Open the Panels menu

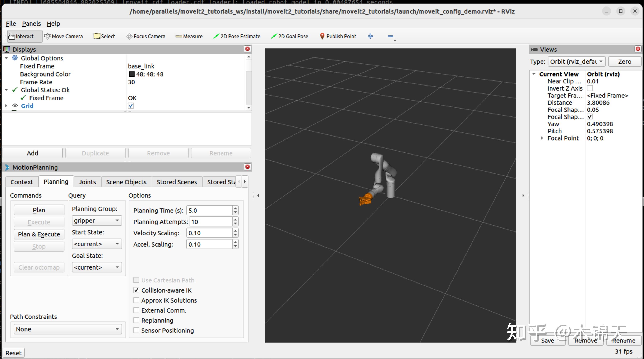tap(31, 23)
